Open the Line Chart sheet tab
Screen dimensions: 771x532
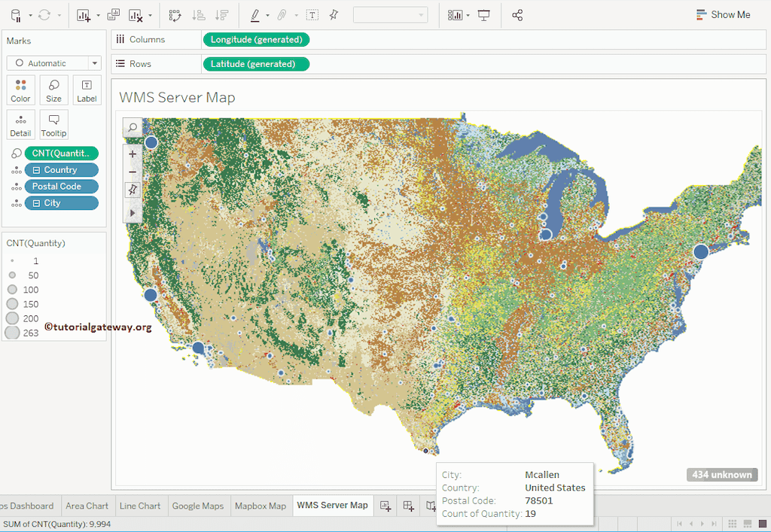coord(140,506)
